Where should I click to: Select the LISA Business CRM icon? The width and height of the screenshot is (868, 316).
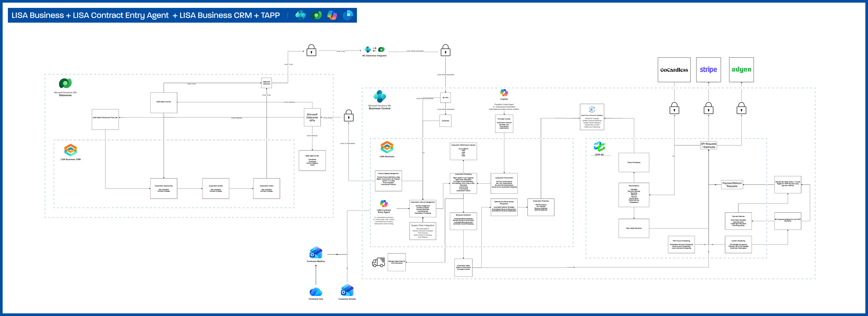coord(70,150)
